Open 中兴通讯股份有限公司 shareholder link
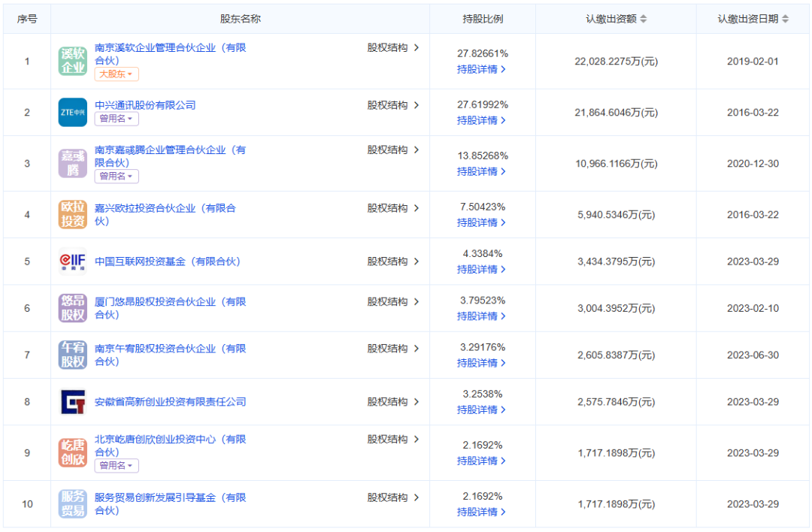The image size is (812, 532). pos(145,105)
